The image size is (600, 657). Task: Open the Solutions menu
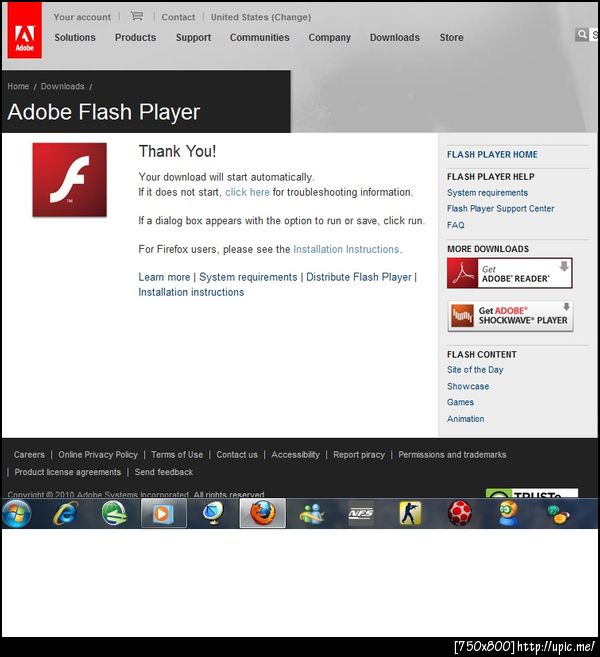pyautogui.click(x=75, y=37)
